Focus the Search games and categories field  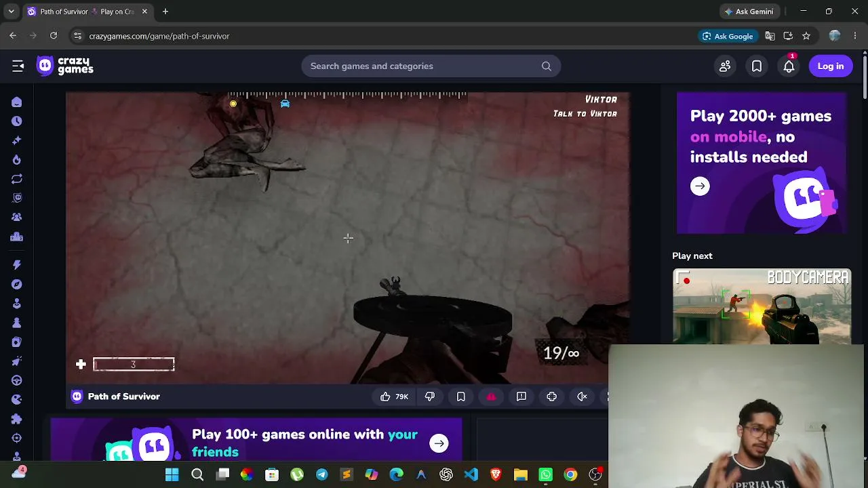pos(431,66)
